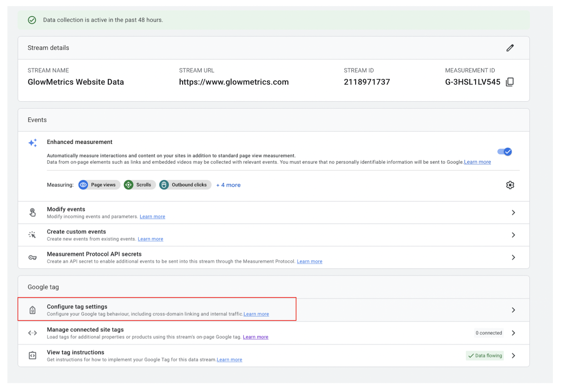Screen dimensions: 566x392
Task: Show the '+ 4 more' measured events
Action: [x=229, y=185]
